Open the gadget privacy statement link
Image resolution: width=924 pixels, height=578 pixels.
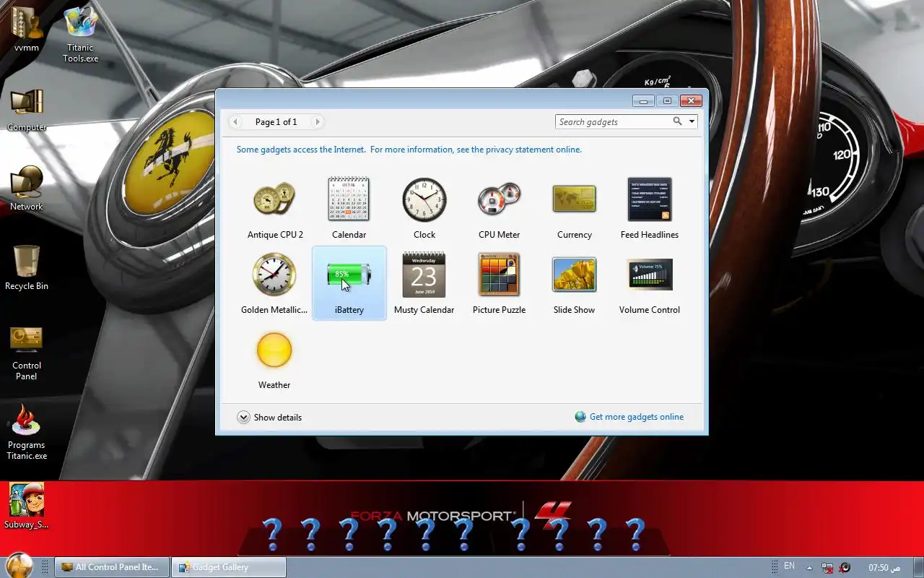tap(409, 150)
